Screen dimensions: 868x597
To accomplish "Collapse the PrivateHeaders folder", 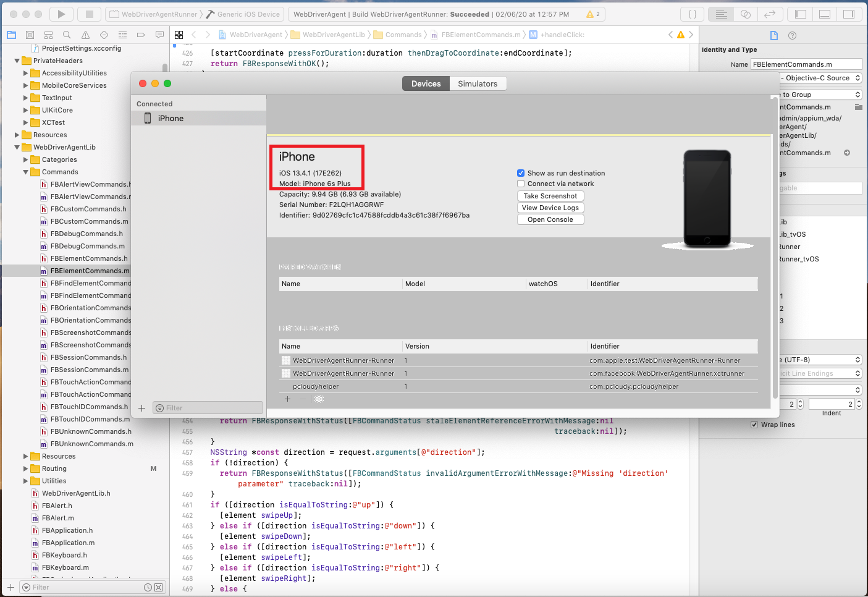I will [x=17, y=61].
